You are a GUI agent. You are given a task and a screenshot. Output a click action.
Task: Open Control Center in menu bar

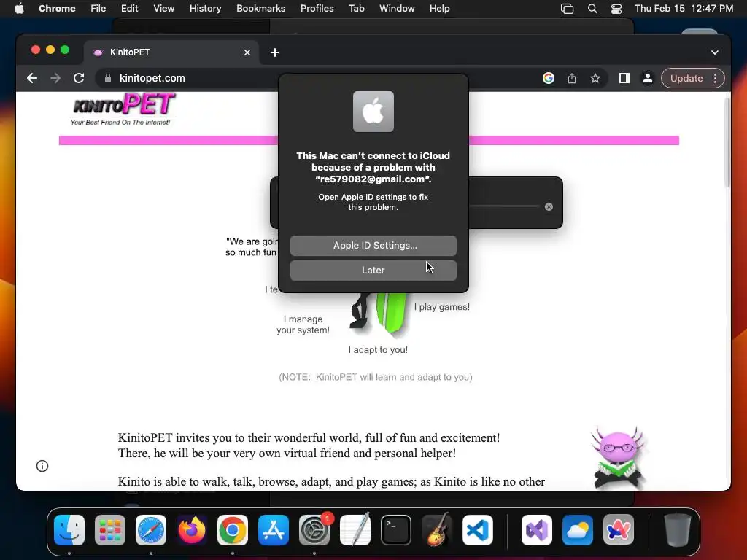[616, 9]
